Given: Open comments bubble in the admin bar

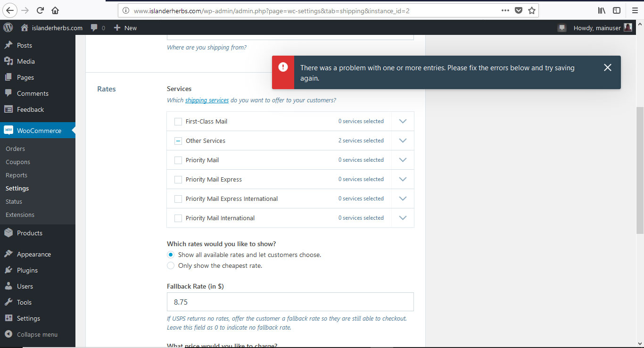Looking at the screenshot, I should [x=98, y=28].
